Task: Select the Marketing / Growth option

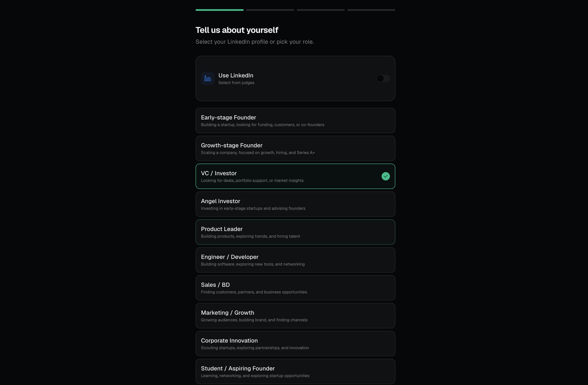Action: 295,316
